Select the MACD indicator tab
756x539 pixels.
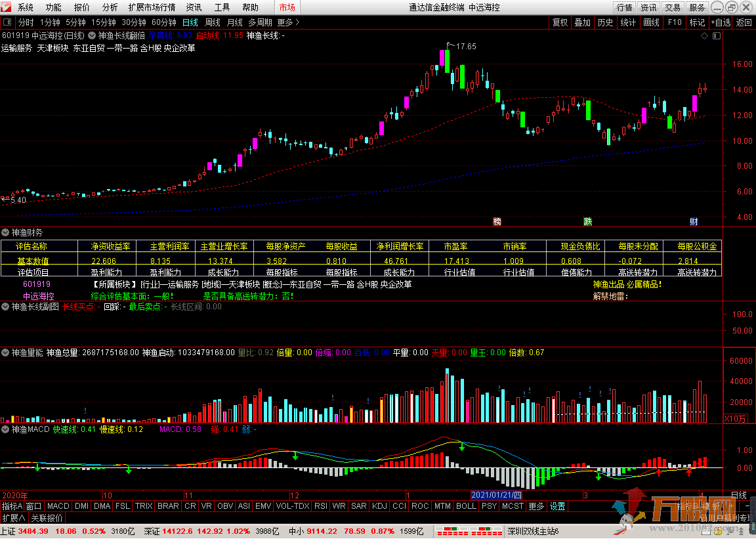(x=58, y=506)
